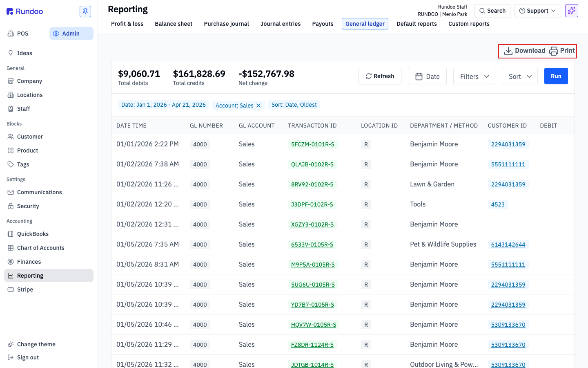The height and width of the screenshot is (368, 588).
Task: Click the Finances dollar icon
Action: pyautogui.click(x=11, y=262)
